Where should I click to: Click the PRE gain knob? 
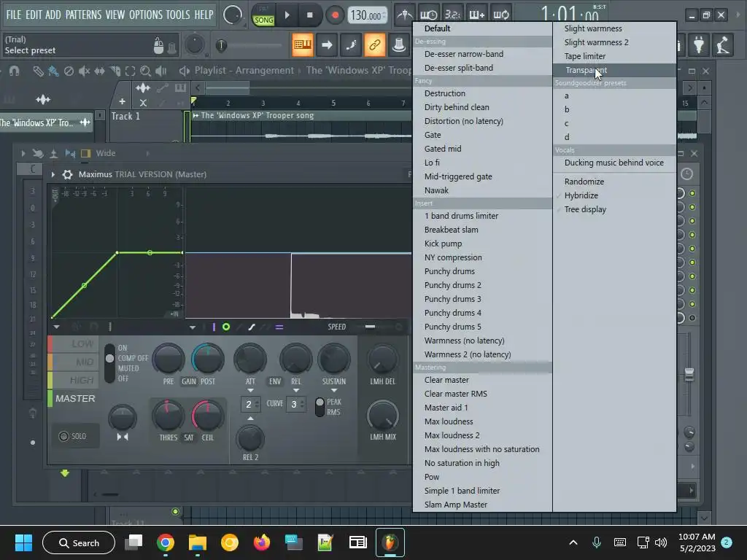[169, 359]
